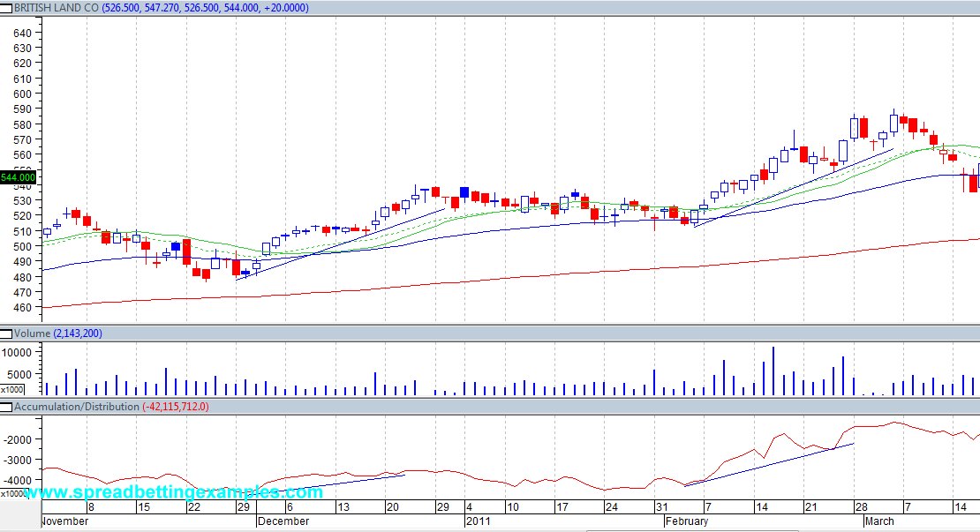Click the Volume panel title icon
980x532 pixels.
click(7, 333)
